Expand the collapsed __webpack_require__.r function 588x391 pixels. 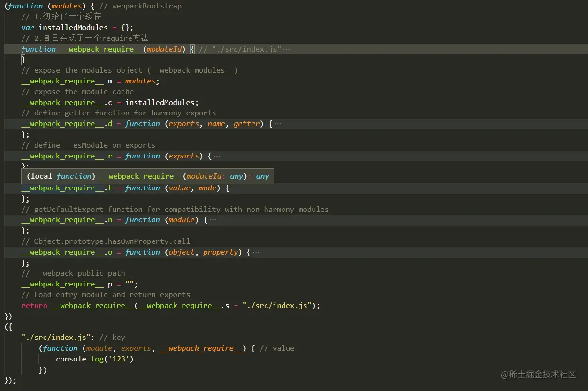tap(217, 156)
